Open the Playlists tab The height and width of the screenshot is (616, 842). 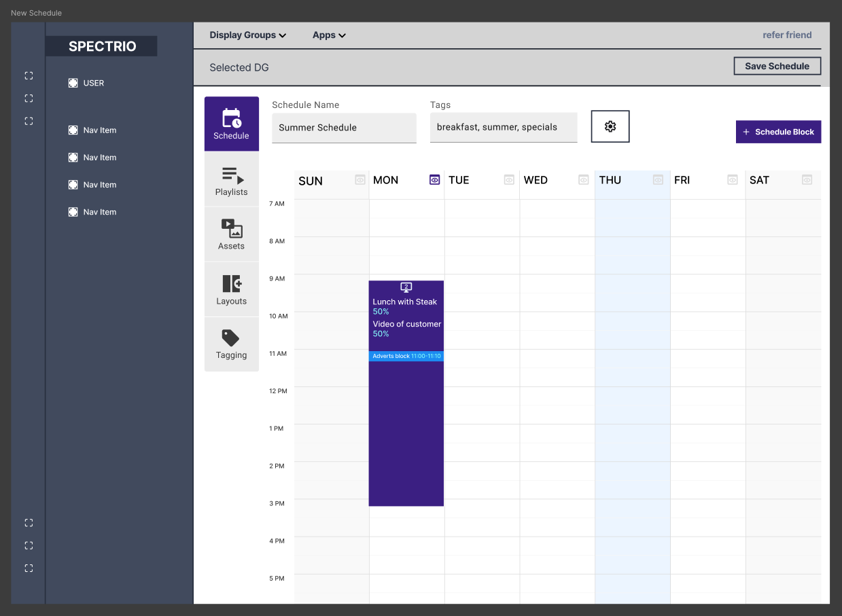click(231, 179)
